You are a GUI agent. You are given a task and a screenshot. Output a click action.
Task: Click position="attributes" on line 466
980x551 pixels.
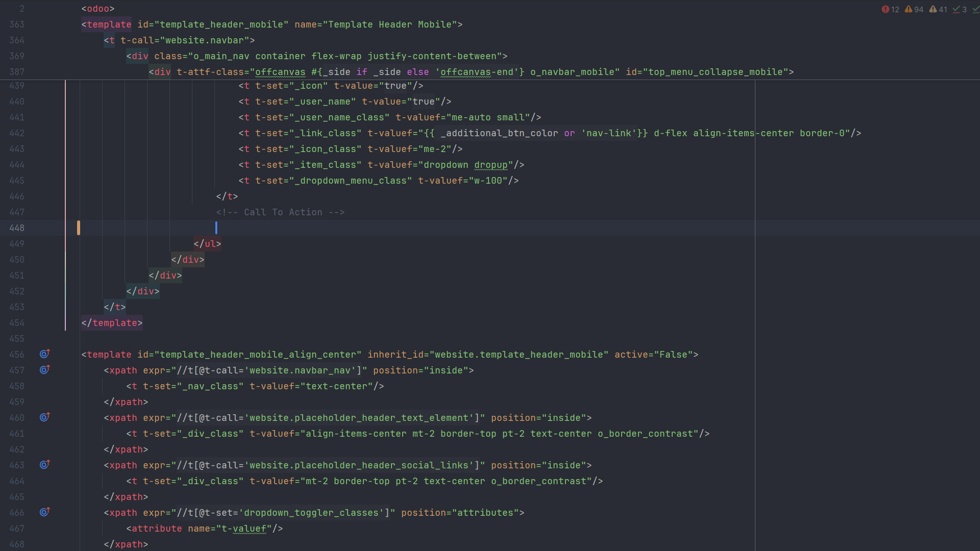459,513
